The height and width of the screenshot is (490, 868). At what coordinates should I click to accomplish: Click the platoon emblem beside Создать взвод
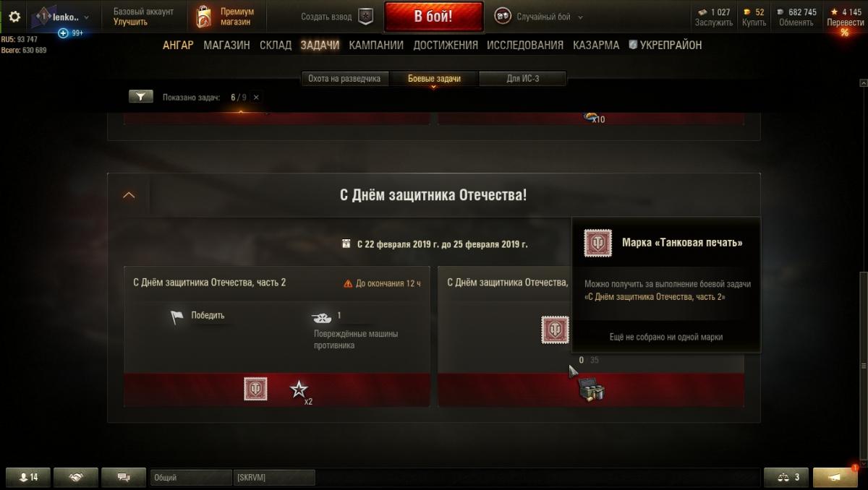click(x=366, y=17)
